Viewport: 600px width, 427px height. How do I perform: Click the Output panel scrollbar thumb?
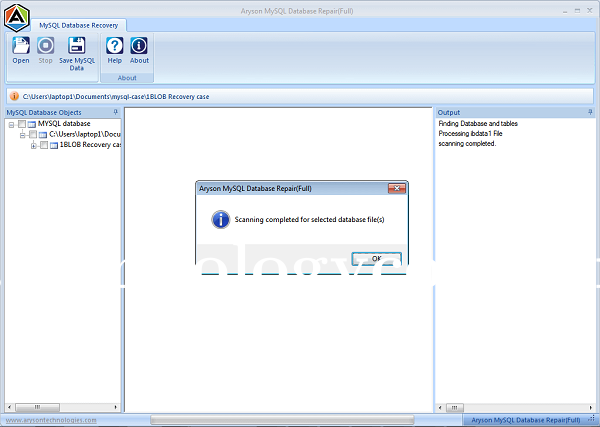[x=455, y=407]
